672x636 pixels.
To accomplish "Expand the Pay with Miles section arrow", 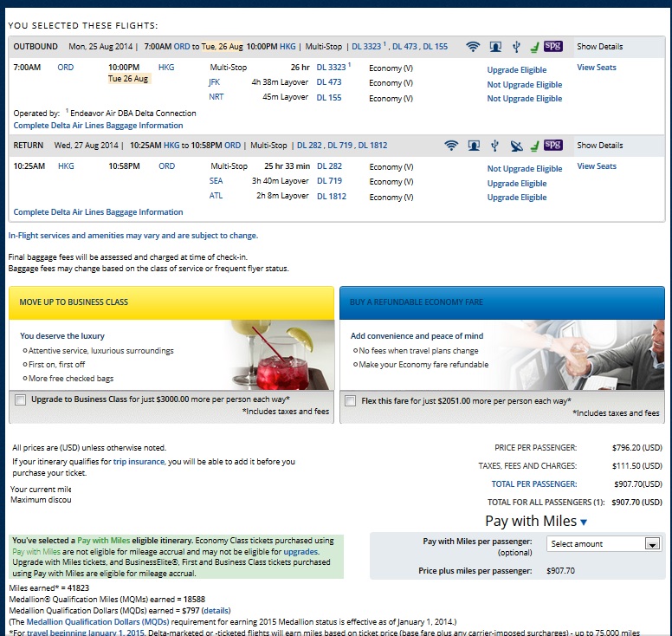I will click(x=584, y=522).
